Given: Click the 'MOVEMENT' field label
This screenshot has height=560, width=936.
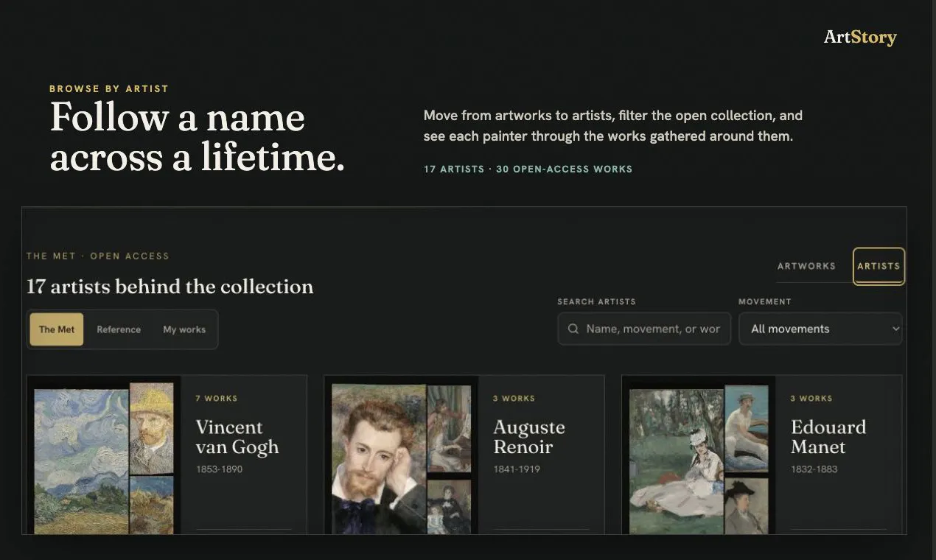Looking at the screenshot, I should [x=765, y=302].
